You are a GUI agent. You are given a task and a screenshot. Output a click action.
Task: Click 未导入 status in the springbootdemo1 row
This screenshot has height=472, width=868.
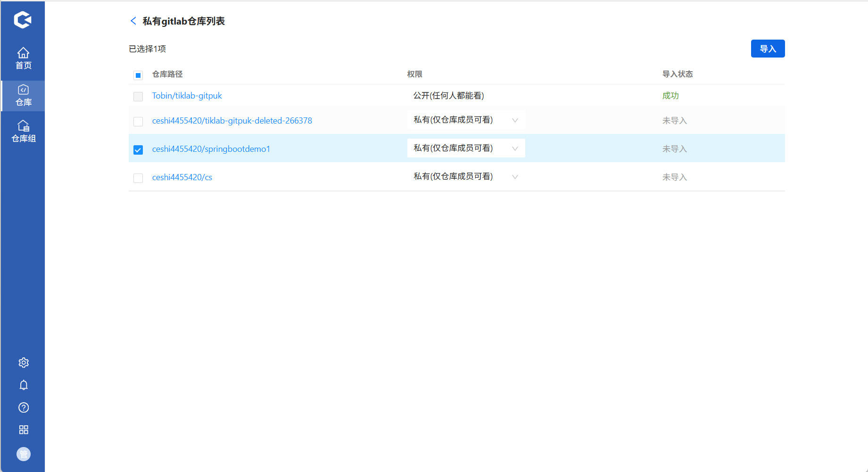[675, 149]
